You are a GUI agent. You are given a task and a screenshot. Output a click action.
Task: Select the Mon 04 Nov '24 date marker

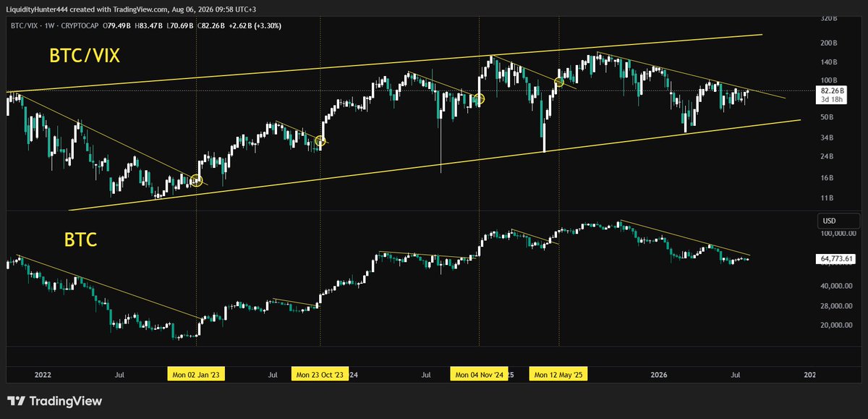pos(479,375)
